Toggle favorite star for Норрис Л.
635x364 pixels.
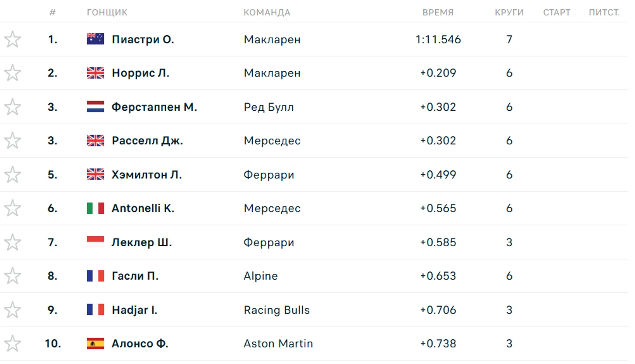click(x=13, y=73)
